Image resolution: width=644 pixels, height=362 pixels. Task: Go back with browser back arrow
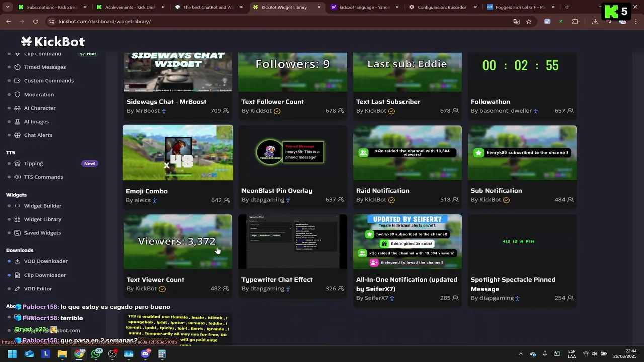[8, 22]
